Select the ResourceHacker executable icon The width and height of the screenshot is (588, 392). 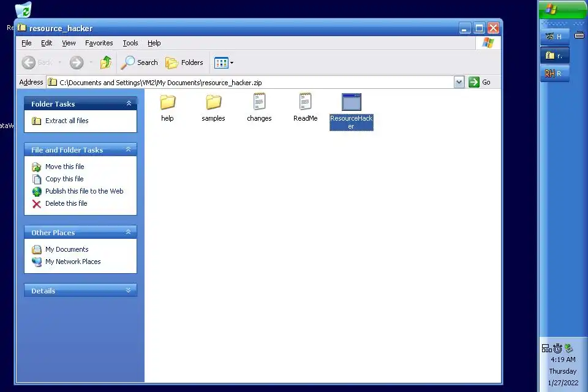[352, 102]
